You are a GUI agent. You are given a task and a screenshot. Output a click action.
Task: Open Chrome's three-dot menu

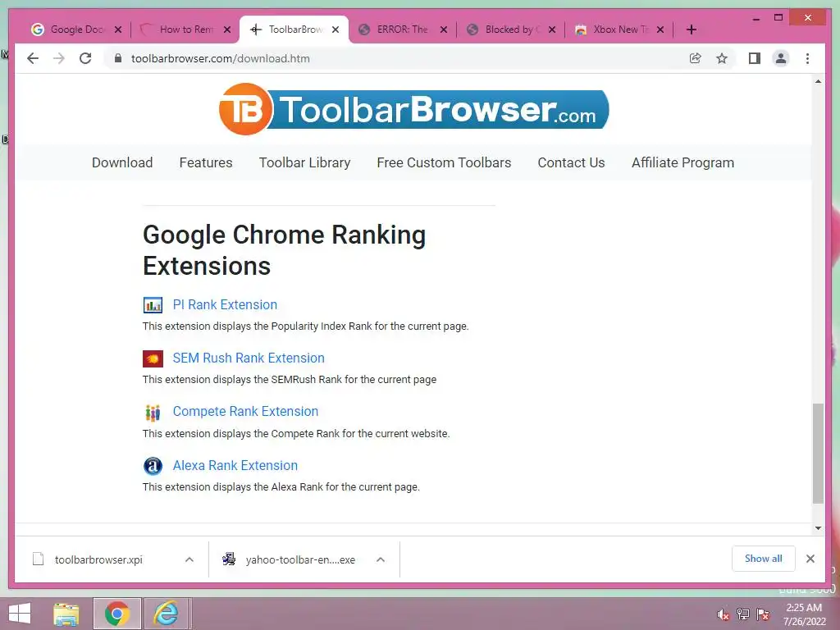pyautogui.click(x=807, y=58)
